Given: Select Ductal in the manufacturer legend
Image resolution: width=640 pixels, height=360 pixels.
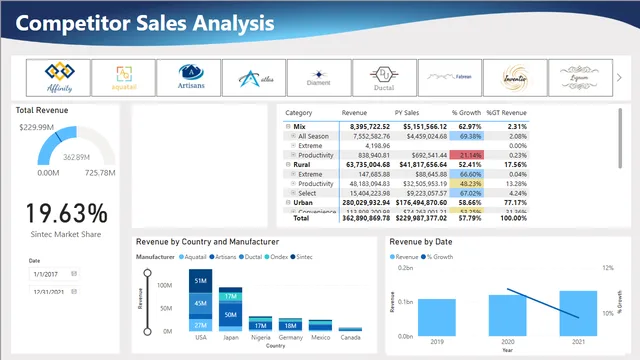Looking at the screenshot, I should pos(251,257).
